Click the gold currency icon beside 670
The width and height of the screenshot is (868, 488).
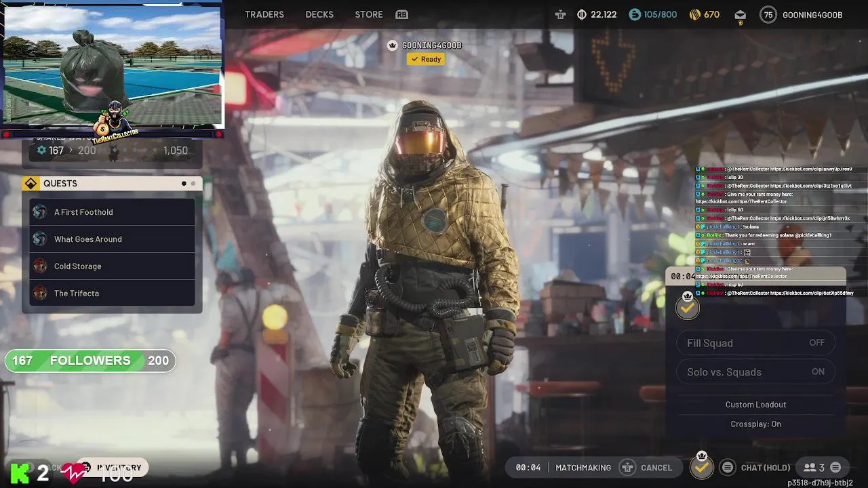(694, 14)
